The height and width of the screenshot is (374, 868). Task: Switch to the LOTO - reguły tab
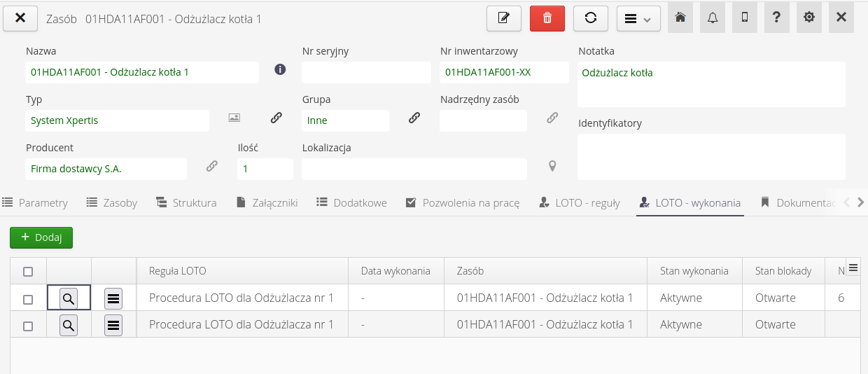pyautogui.click(x=580, y=203)
